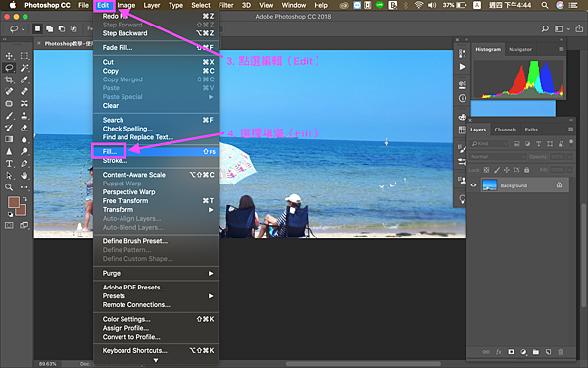Select the Move tool
The height and width of the screenshot is (368, 588).
click(9, 56)
